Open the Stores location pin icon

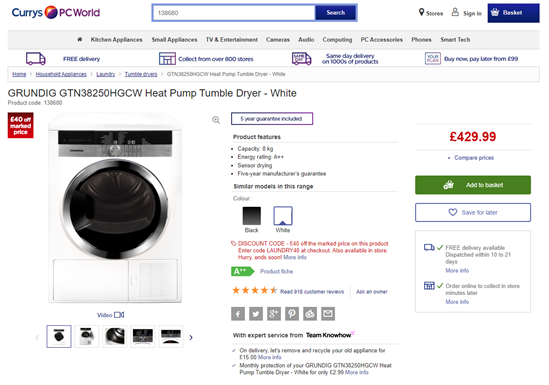[422, 13]
